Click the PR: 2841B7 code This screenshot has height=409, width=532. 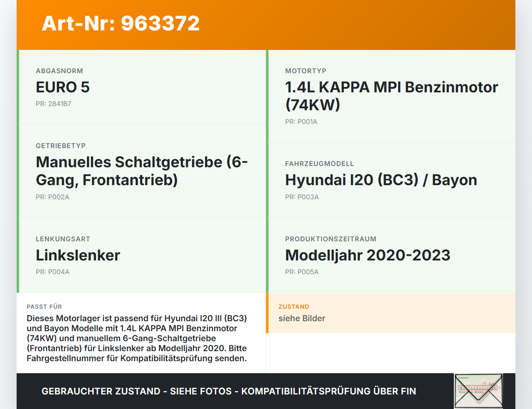pyautogui.click(x=54, y=104)
